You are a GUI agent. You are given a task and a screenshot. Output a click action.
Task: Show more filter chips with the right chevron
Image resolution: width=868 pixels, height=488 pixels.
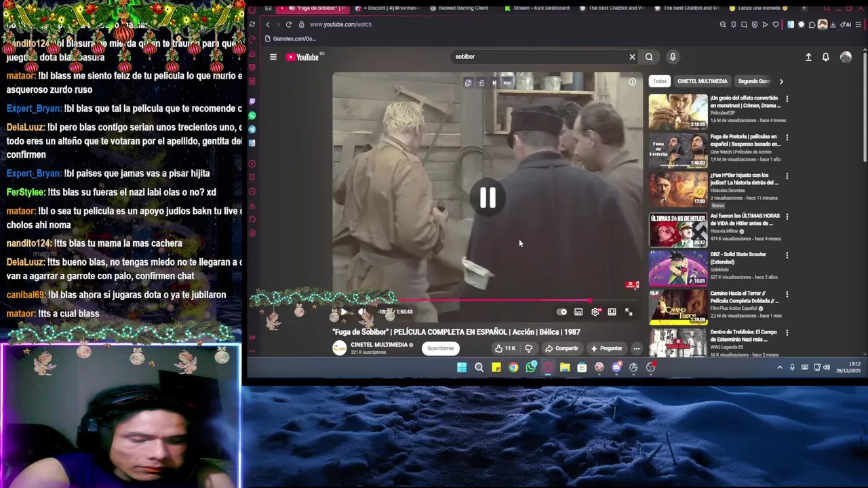tap(781, 81)
